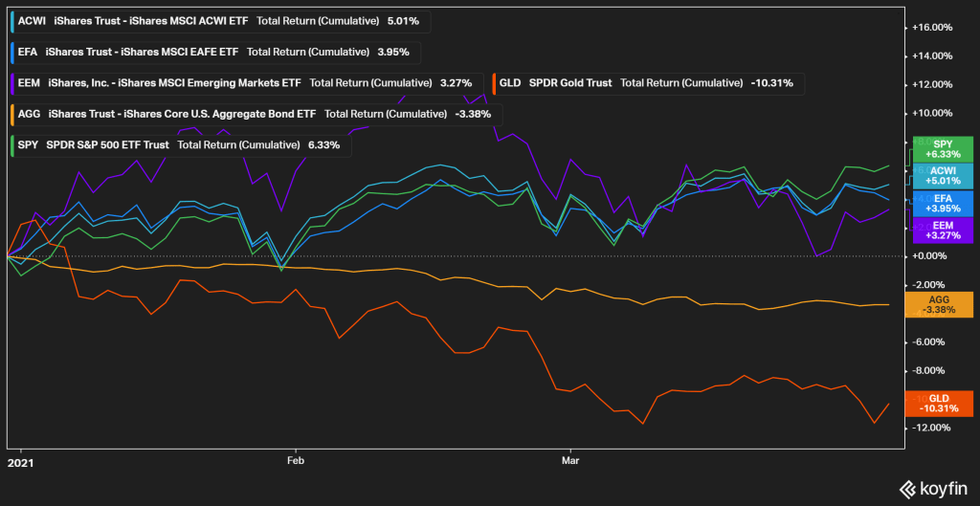Select the ACWI ticker in the legend
Image resolution: width=980 pixels, height=506 pixels.
click(33, 21)
